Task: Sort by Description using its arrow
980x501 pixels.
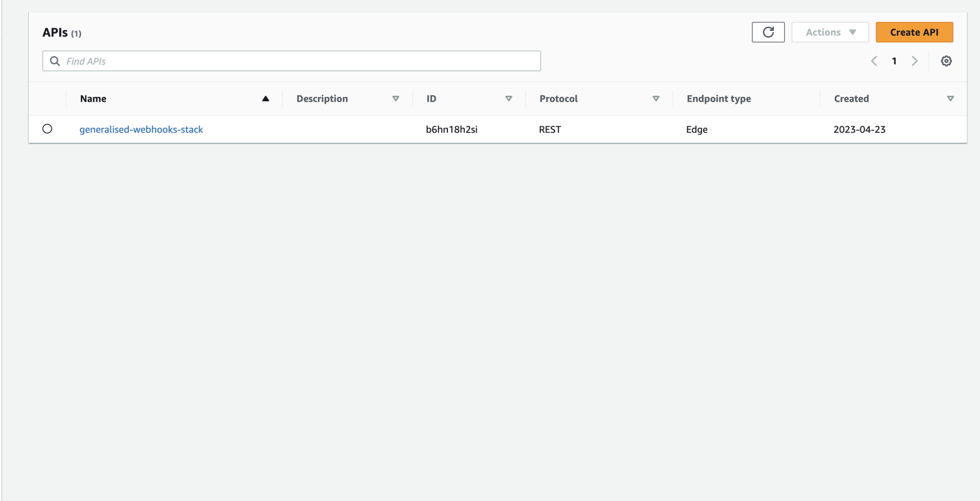Action: [396, 99]
